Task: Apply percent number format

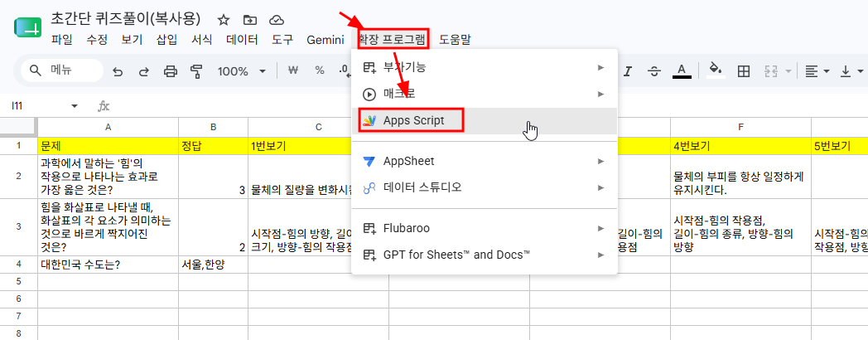Action: click(x=320, y=70)
